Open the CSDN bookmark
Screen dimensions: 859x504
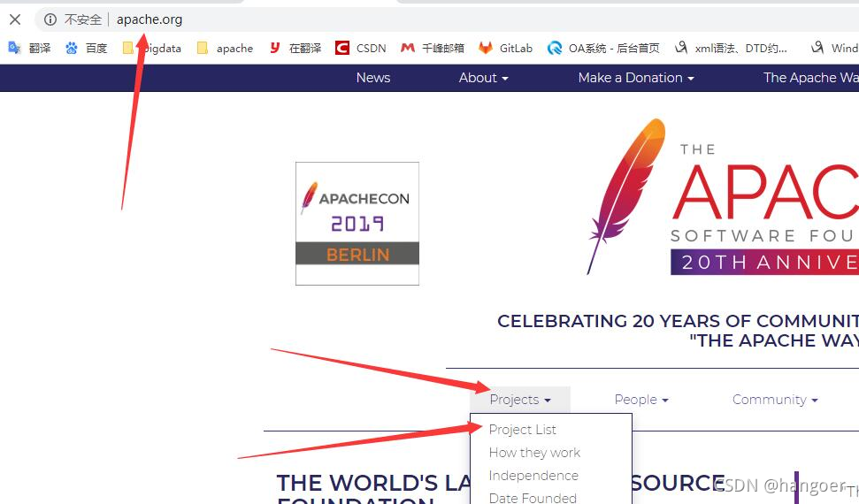tap(361, 49)
